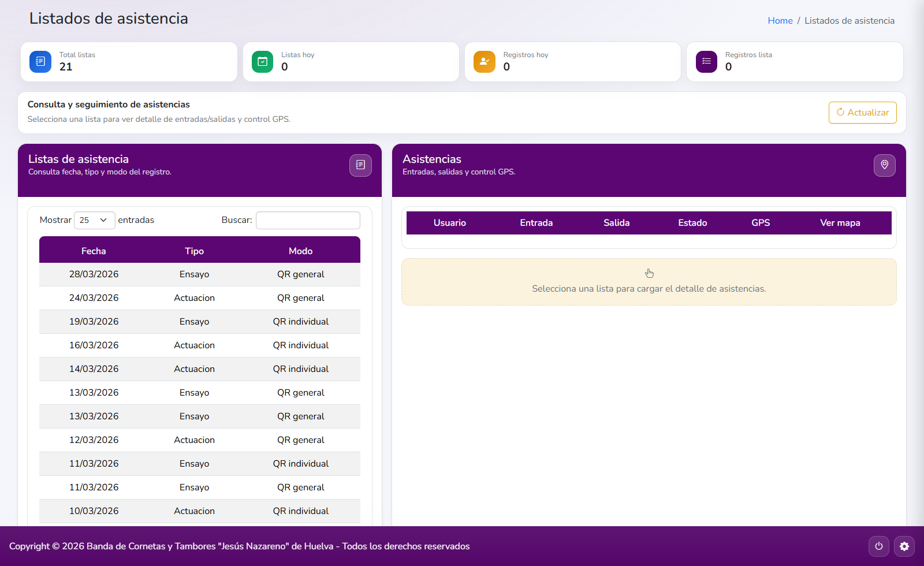Click the orange Registros hoy user icon
The width and height of the screenshot is (924, 566).
484,62
